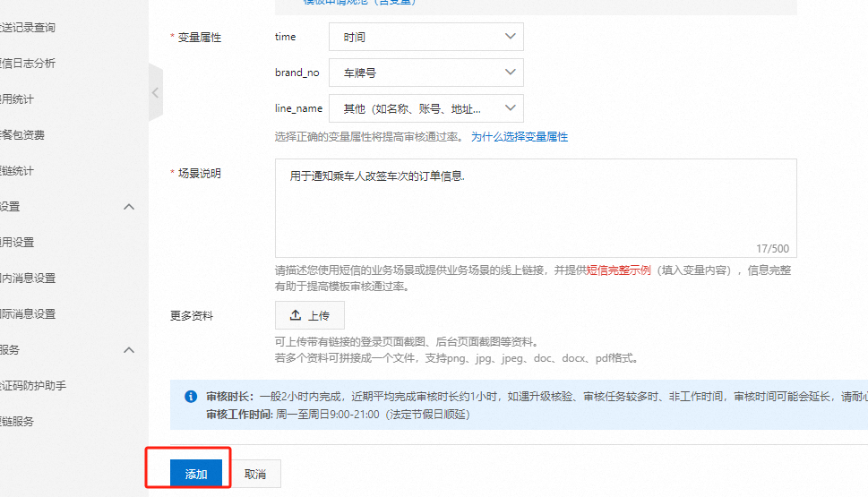Click the 上传 upload button
This screenshot has height=497, width=868.
(309, 315)
